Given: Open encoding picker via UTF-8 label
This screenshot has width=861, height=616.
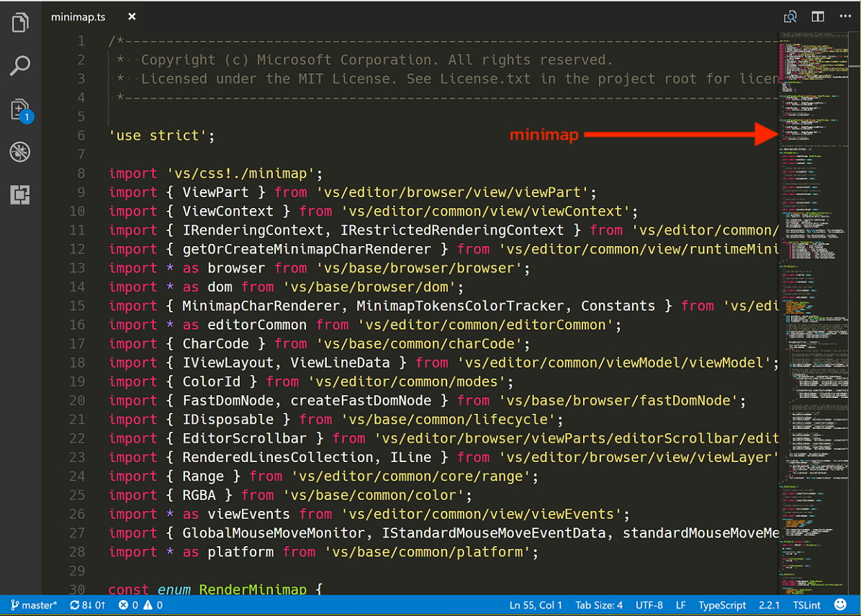Looking at the screenshot, I should [649, 604].
